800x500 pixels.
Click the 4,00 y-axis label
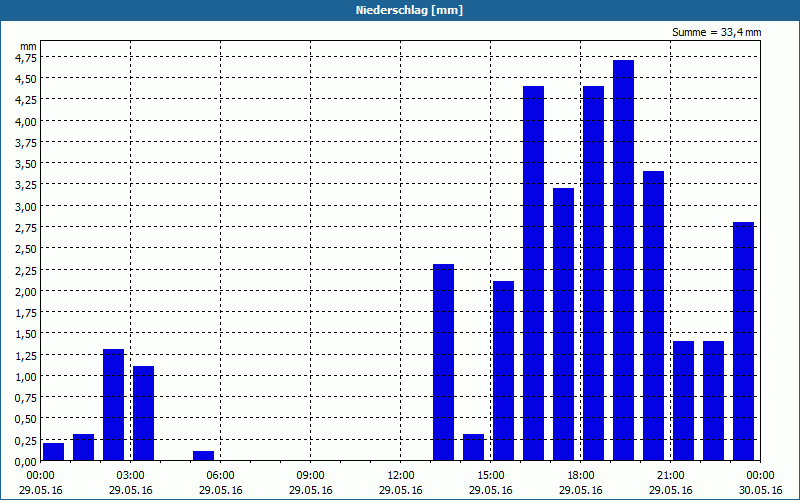pyautogui.click(x=26, y=121)
